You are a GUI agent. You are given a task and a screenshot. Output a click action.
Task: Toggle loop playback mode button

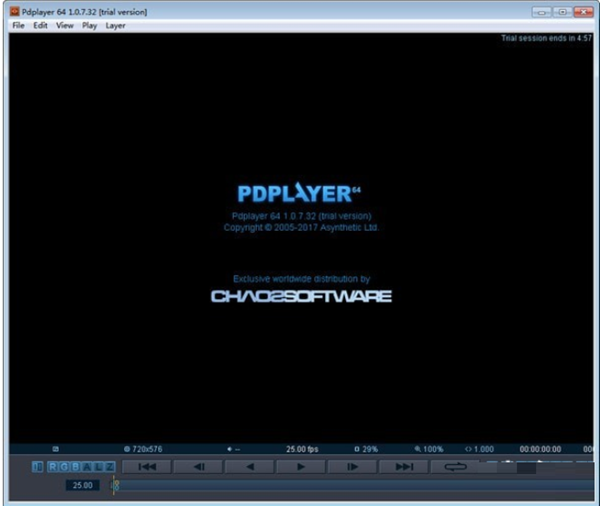click(456, 466)
